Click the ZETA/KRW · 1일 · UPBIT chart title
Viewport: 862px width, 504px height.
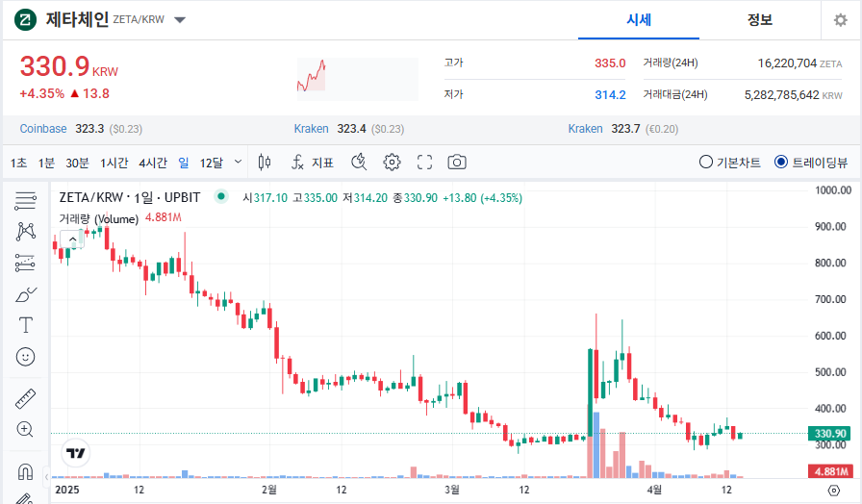point(130,197)
